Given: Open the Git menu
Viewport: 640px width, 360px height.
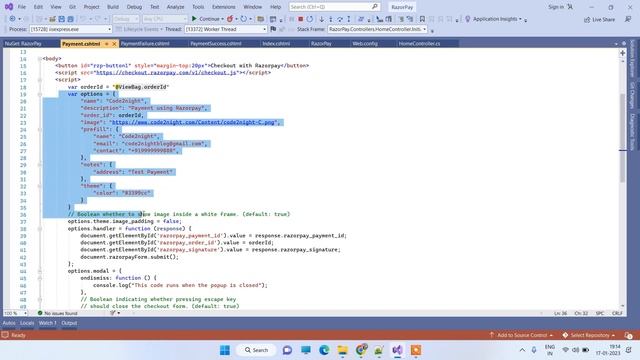Looking at the screenshot, I should [x=73, y=7].
